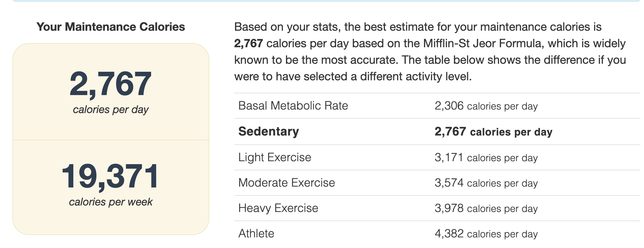The image size is (644, 248).
Task: Select the Basal Metabolic Rate row label
Action: (x=293, y=106)
